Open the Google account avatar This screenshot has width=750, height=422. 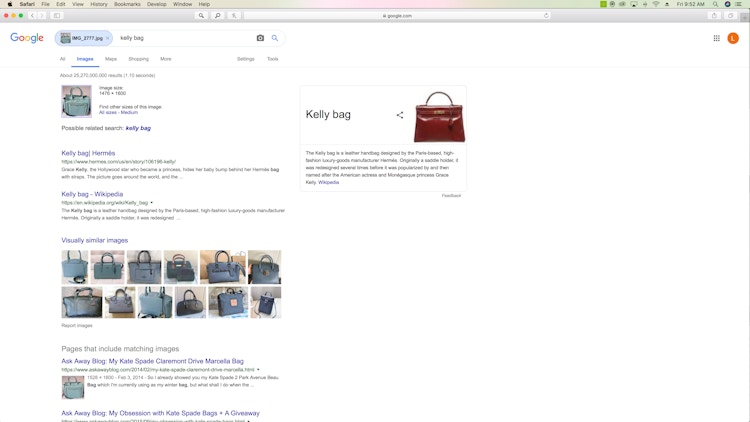coord(733,38)
